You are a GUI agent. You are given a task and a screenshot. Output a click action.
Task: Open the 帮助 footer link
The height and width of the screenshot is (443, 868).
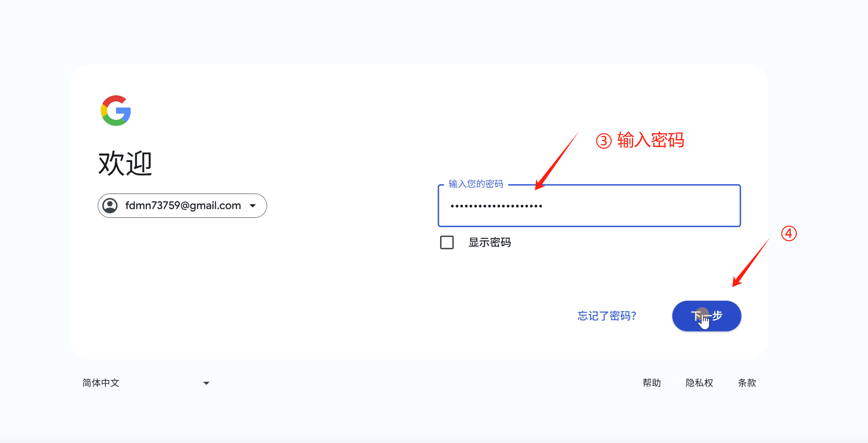pos(652,383)
